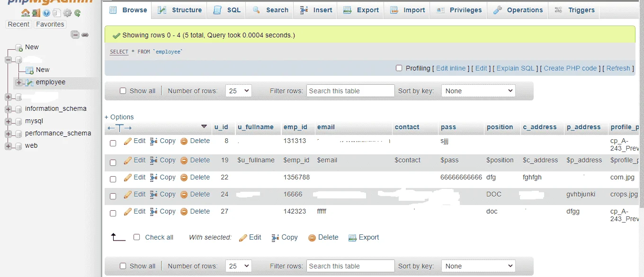Collapse all navigation tree icon

point(75,35)
